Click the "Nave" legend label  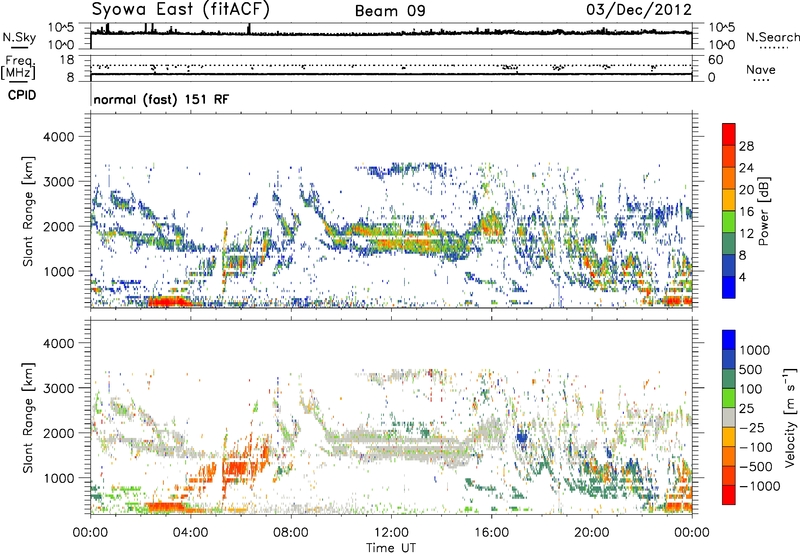760,70
